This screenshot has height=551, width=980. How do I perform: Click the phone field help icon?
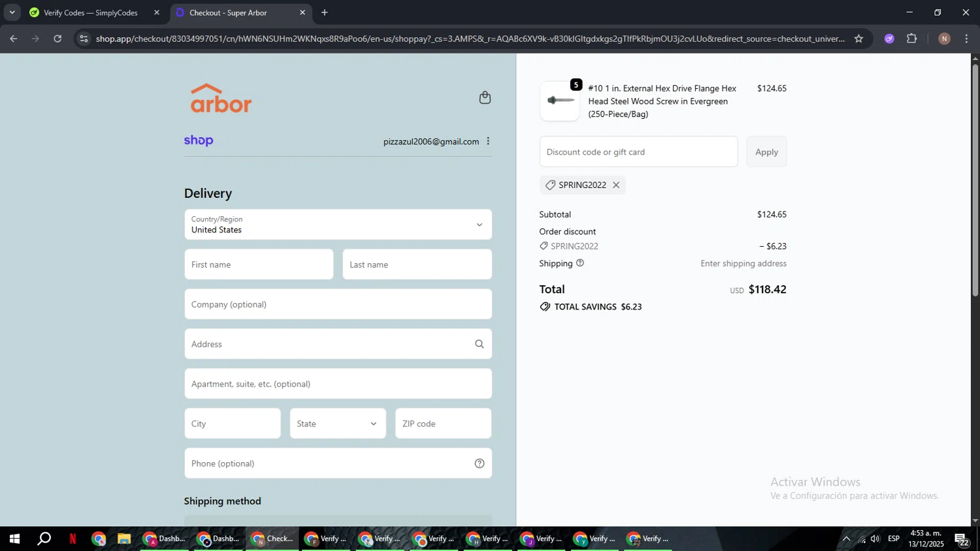(480, 464)
